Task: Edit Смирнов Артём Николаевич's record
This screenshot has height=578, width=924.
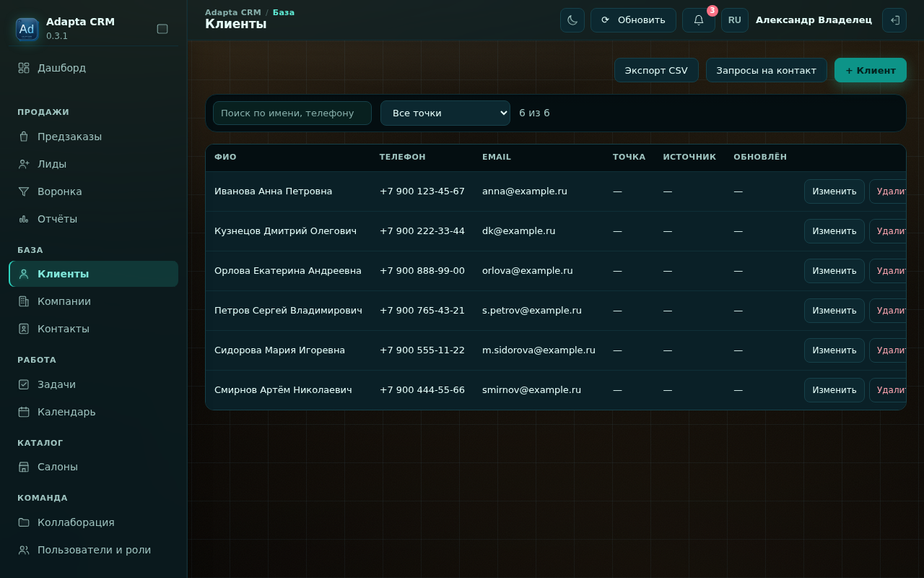Action: 834,390
